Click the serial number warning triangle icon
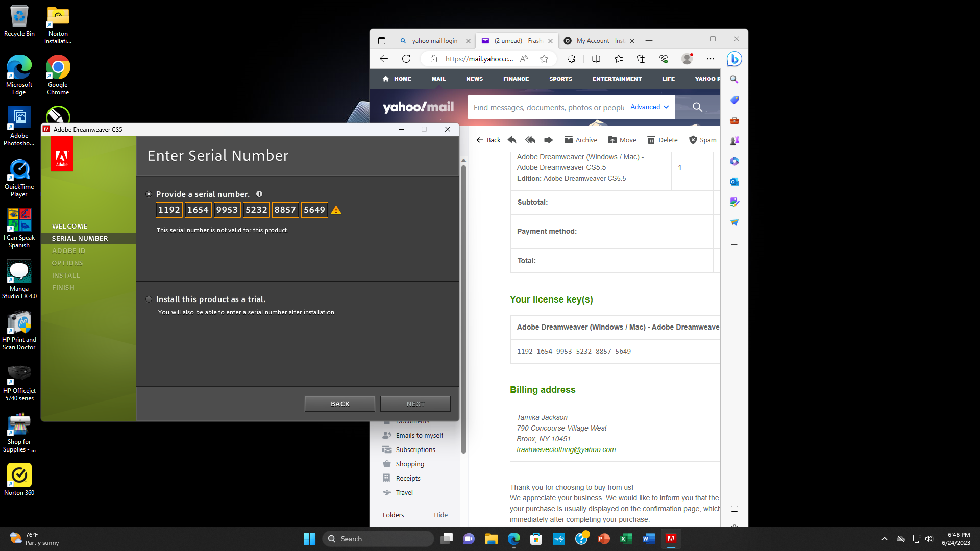Image resolution: width=980 pixels, height=551 pixels. [x=336, y=210]
